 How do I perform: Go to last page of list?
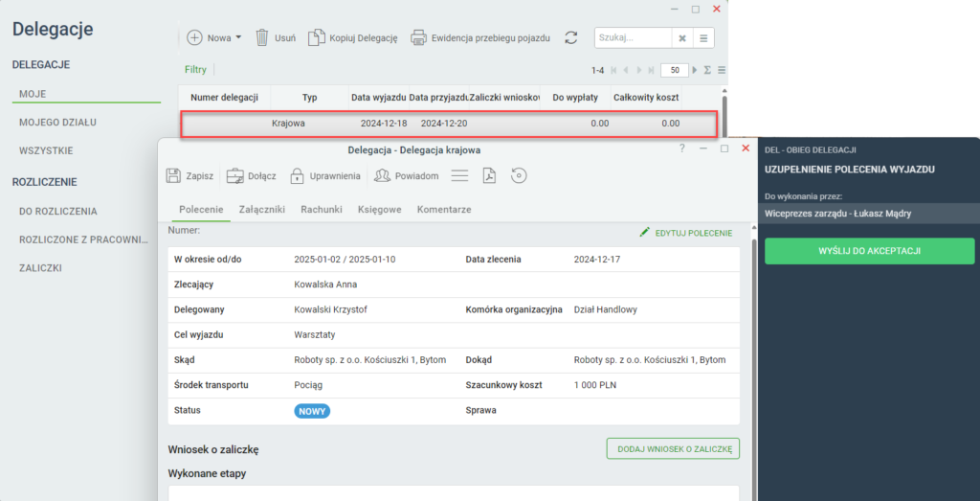651,70
